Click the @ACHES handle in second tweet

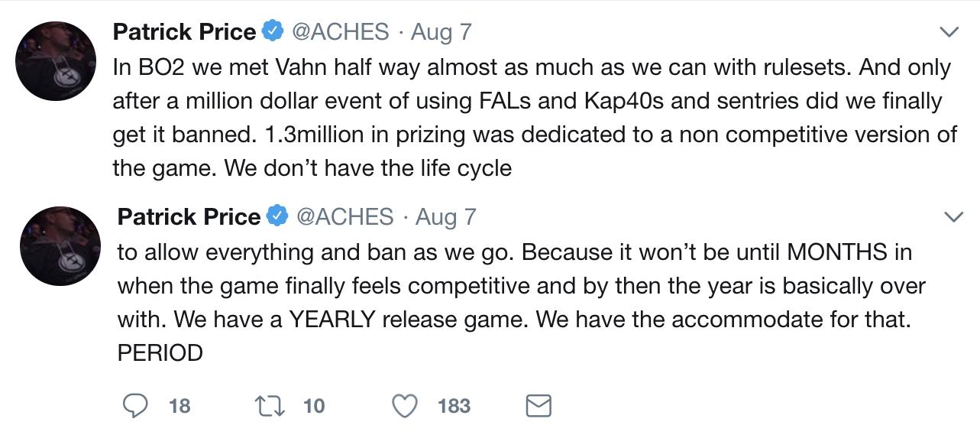344,217
